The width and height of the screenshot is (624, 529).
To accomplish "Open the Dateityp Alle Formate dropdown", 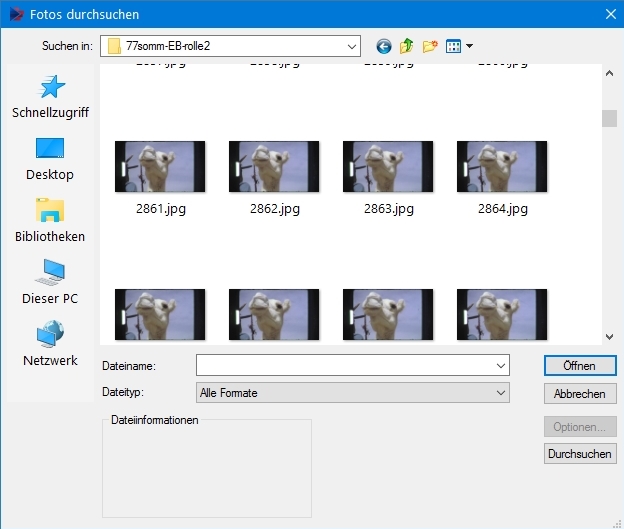I will coord(353,393).
